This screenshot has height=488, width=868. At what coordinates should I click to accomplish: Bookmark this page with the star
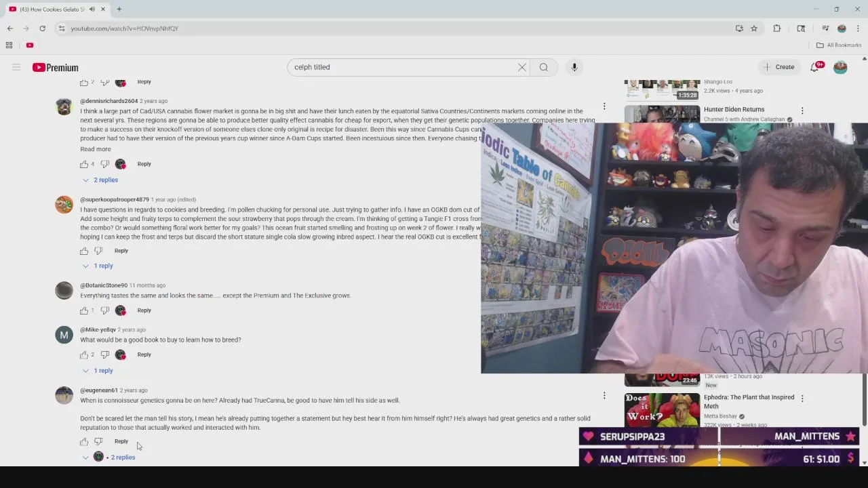[754, 28]
